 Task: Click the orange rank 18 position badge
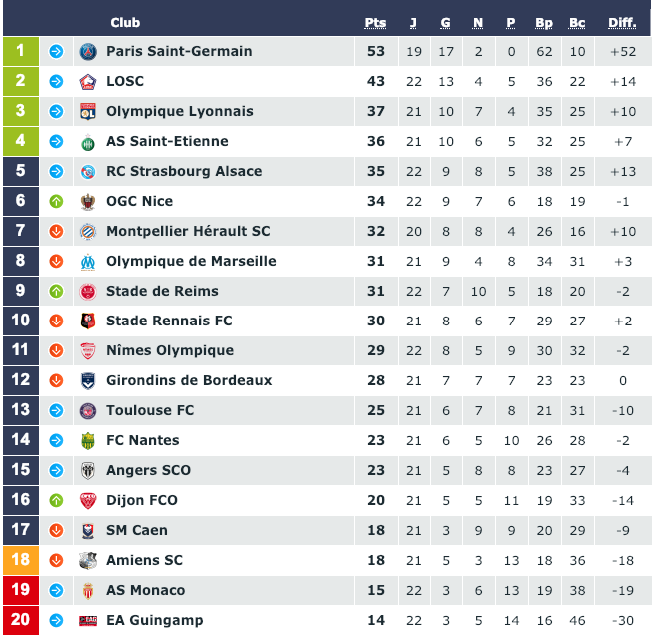pos(21,561)
